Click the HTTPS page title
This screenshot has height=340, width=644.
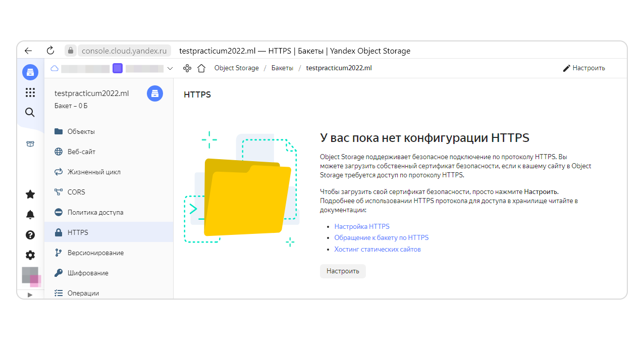click(197, 94)
